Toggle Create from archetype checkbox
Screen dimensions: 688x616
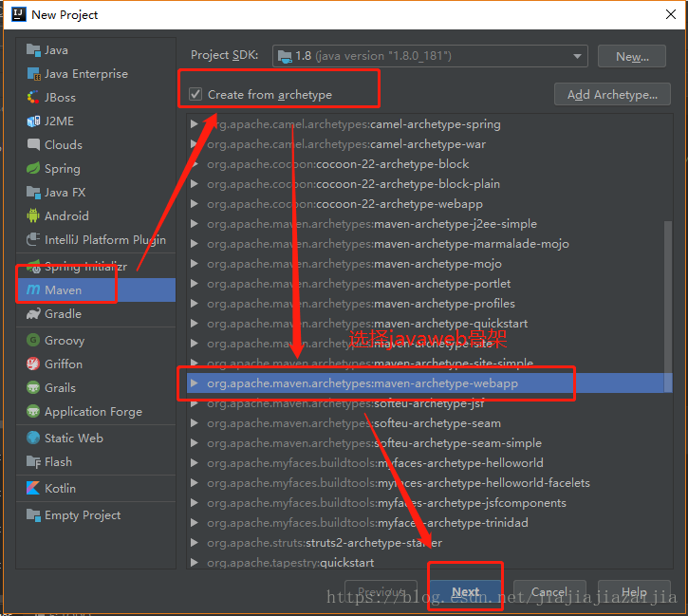[195, 94]
